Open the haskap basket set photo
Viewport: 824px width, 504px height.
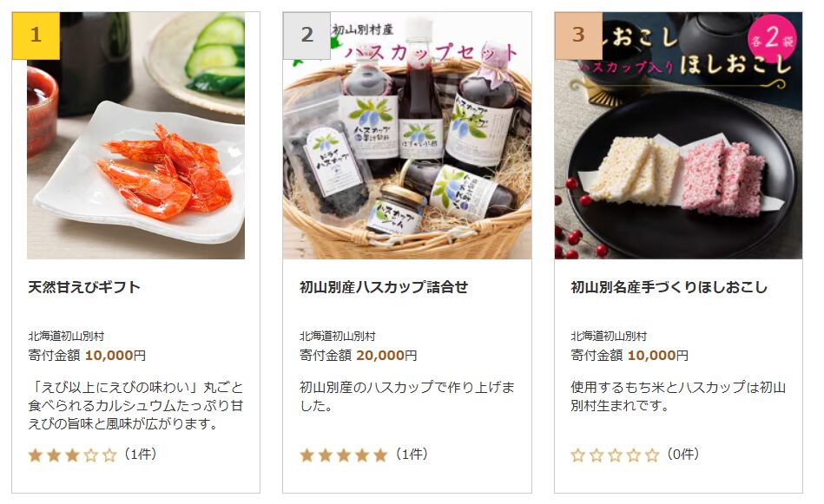[x=407, y=135]
